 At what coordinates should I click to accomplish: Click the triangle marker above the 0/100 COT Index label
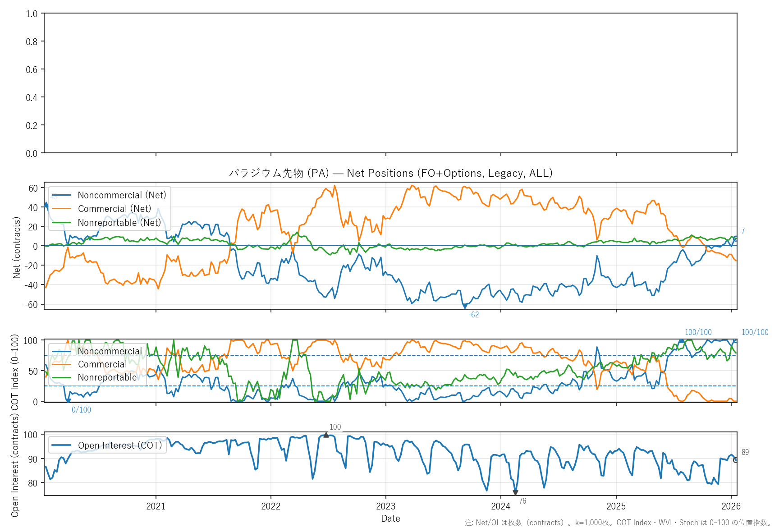[x=68, y=400]
